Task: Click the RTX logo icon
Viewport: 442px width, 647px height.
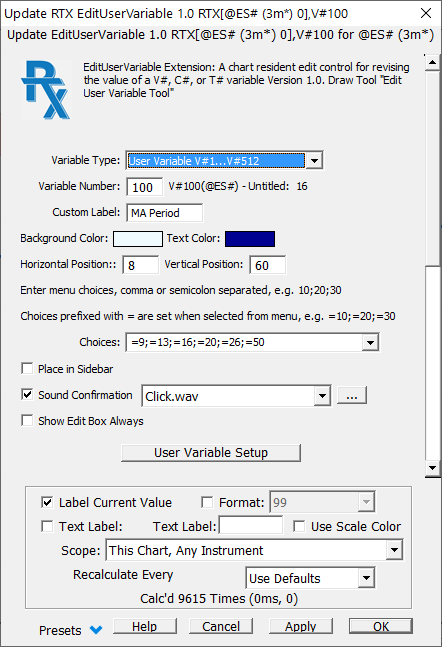Action: 45,90
